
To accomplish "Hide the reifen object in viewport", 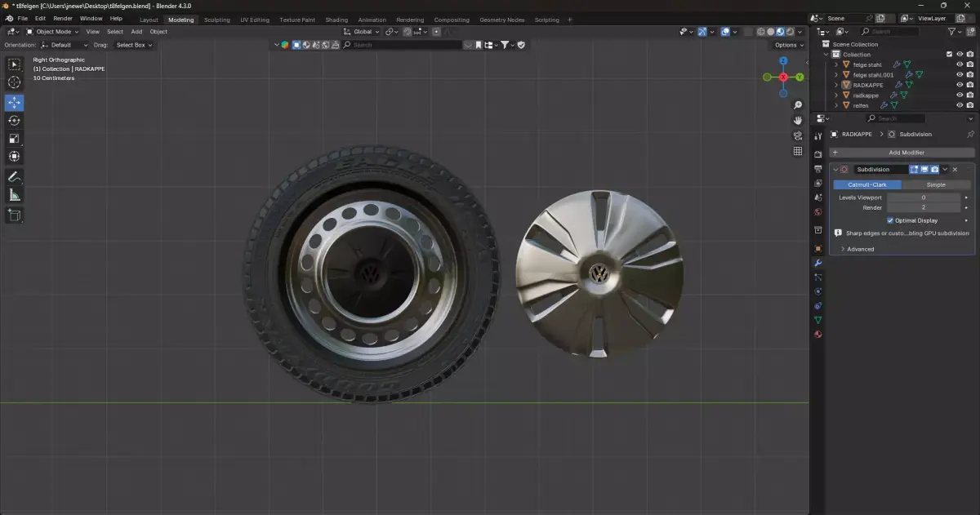I will click(960, 105).
